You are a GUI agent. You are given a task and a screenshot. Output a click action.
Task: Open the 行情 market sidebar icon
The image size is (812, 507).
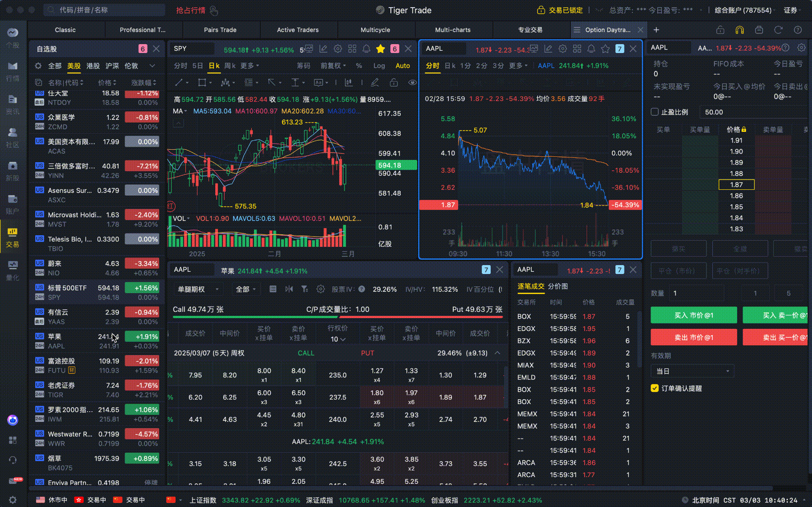[x=12, y=71]
